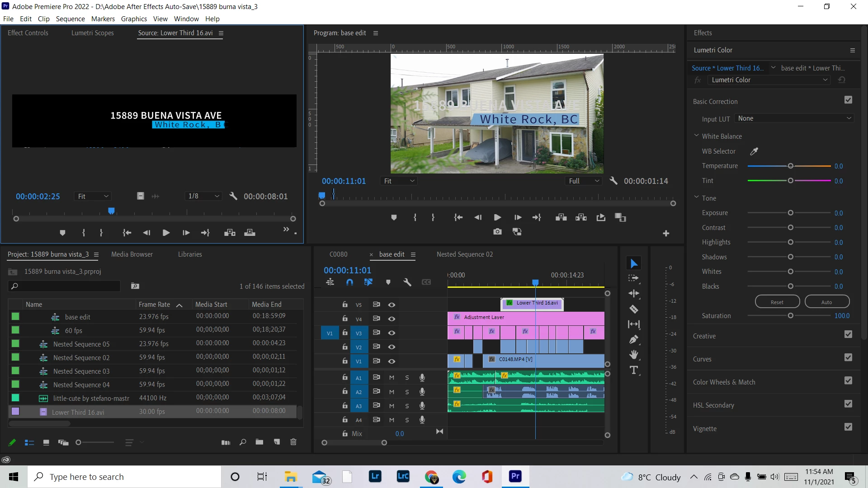Uncheck the Vignette section checkbox
The width and height of the screenshot is (868, 488).
coord(848,427)
